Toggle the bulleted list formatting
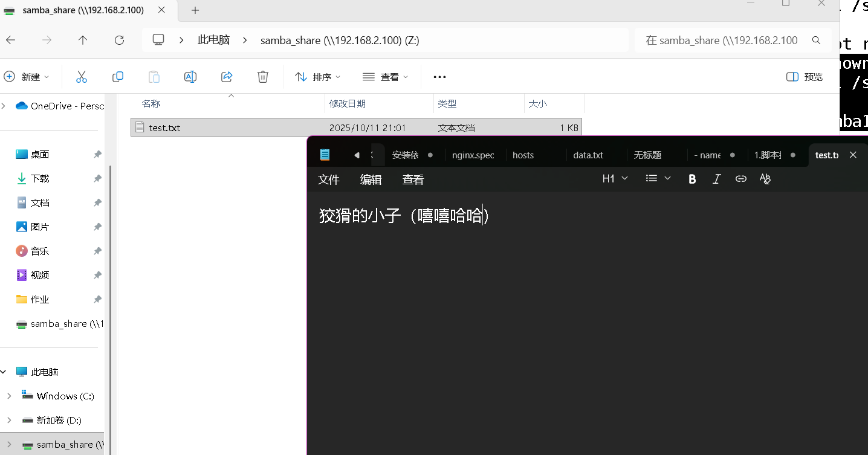Viewport: 868px width, 455px height. coord(651,178)
